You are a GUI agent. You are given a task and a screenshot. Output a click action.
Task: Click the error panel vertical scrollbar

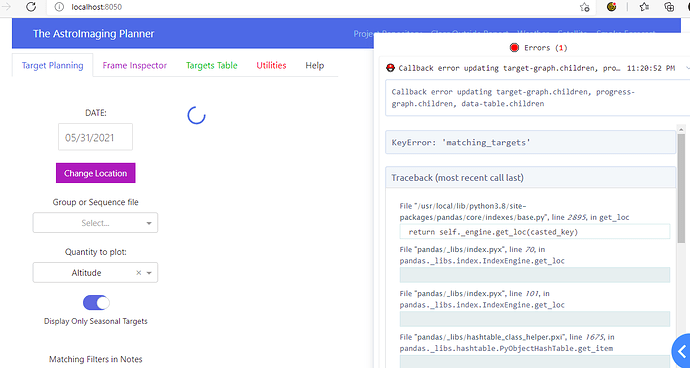pyautogui.click(x=681, y=188)
